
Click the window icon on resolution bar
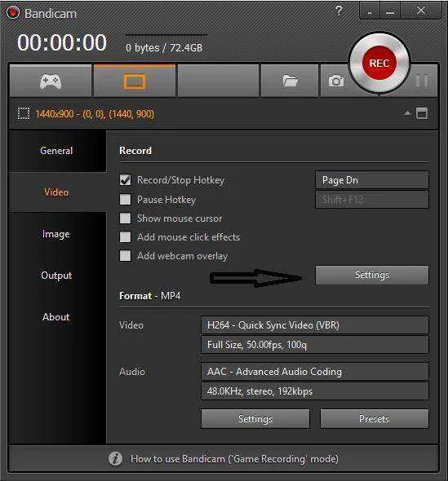coord(422,113)
